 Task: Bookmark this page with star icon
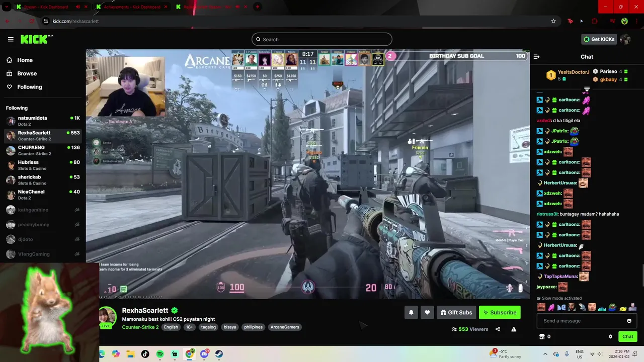553,21
